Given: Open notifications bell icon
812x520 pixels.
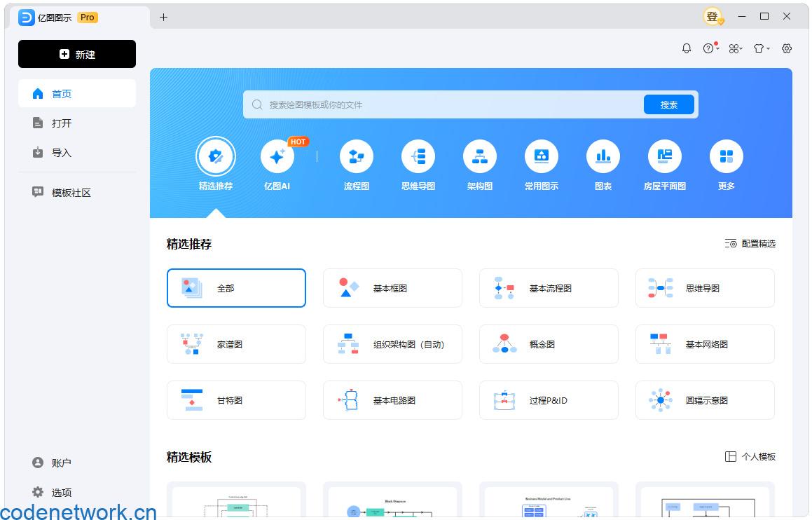Looking at the screenshot, I should coord(686,48).
